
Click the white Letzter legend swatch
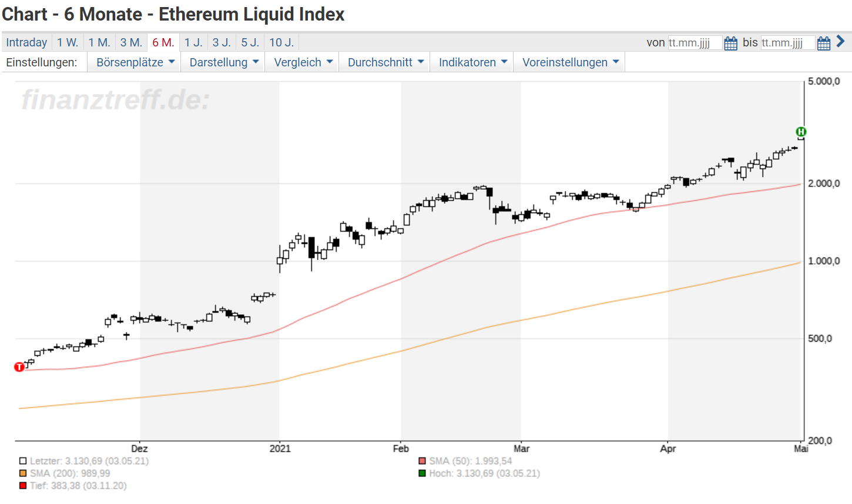(x=23, y=461)
